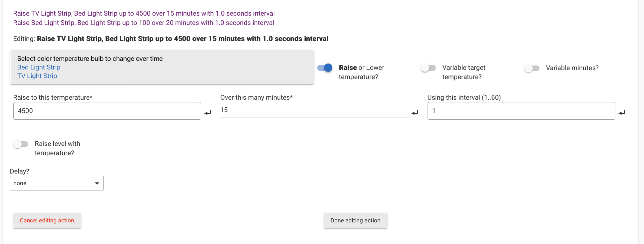Click Bed Light Strip device entry
Image resolution: width=644 pixels, height=244 pixels.
(39, 67)
